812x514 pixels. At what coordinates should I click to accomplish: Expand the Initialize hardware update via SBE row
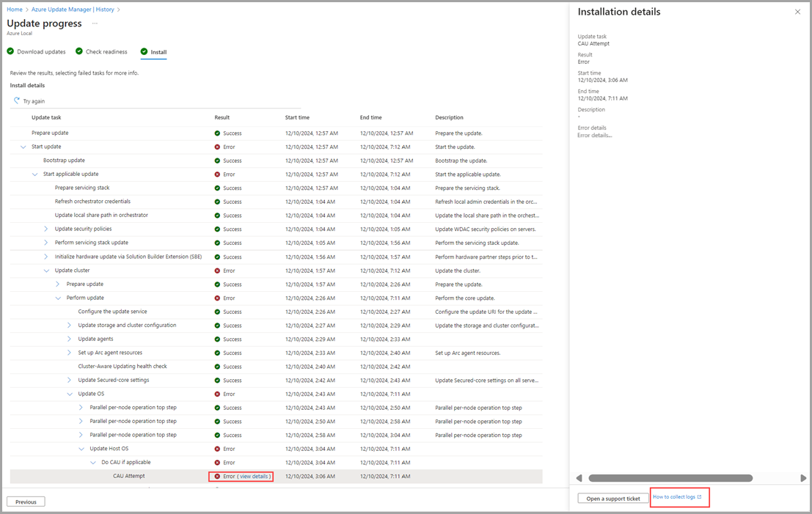click(x=46, y=256)
